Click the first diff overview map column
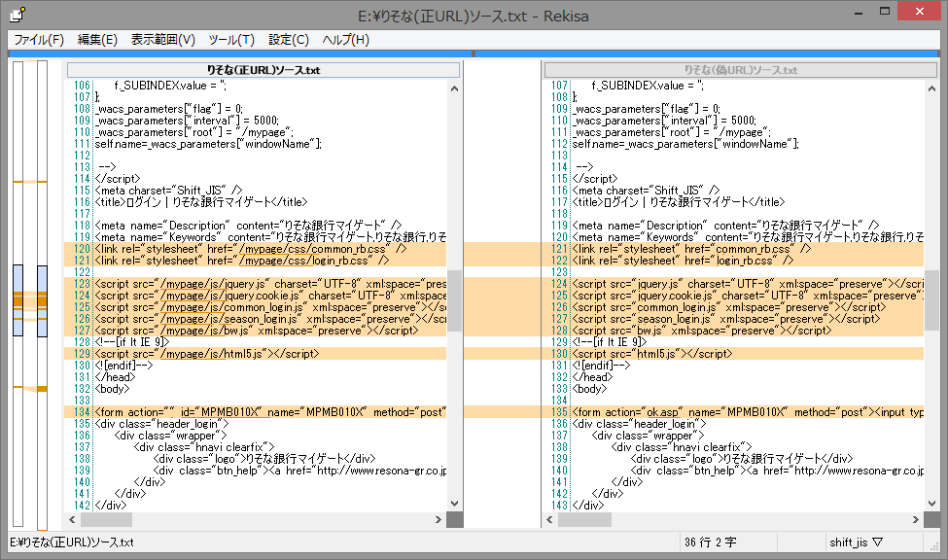The width and height of the screenshot is (948, 560). pos(18,294)
